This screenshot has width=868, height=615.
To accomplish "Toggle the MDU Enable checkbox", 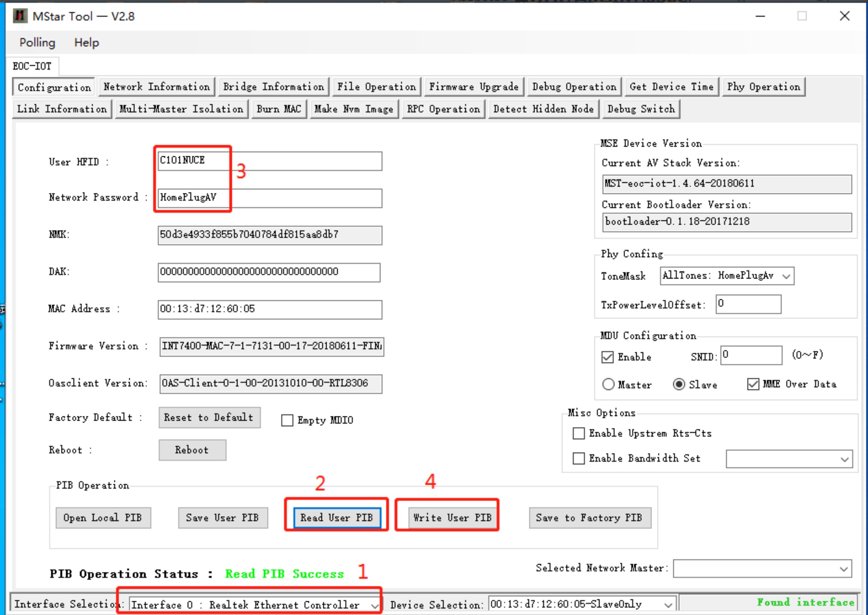I will [x=608, y=357].
